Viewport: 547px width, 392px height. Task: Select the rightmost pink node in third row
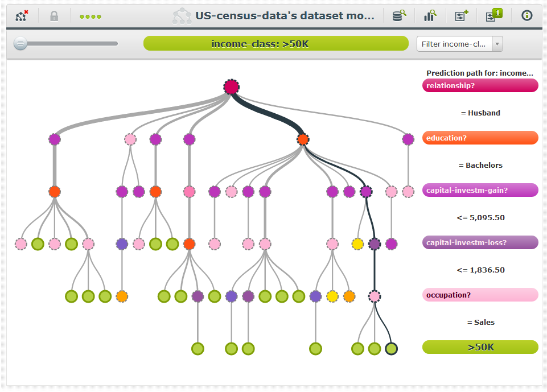tap(408, 192)
